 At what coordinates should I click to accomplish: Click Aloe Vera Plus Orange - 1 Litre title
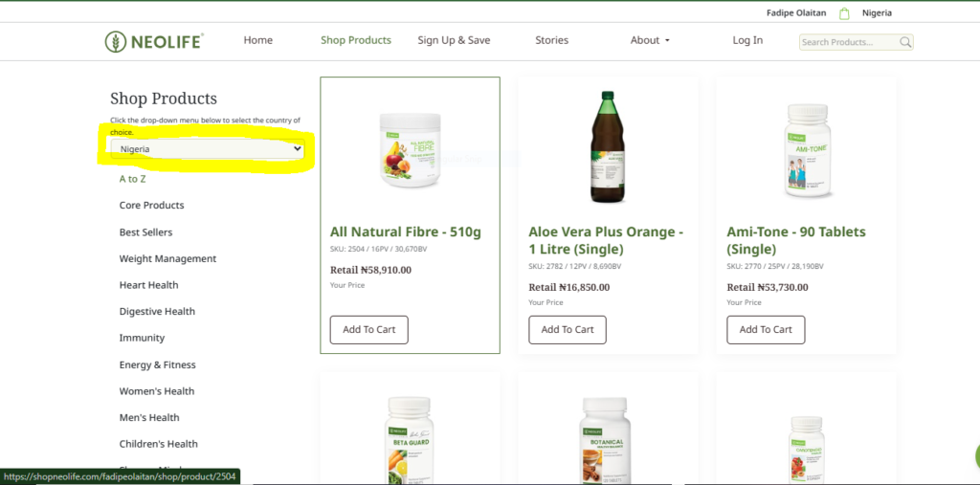[x=606, y=241]
